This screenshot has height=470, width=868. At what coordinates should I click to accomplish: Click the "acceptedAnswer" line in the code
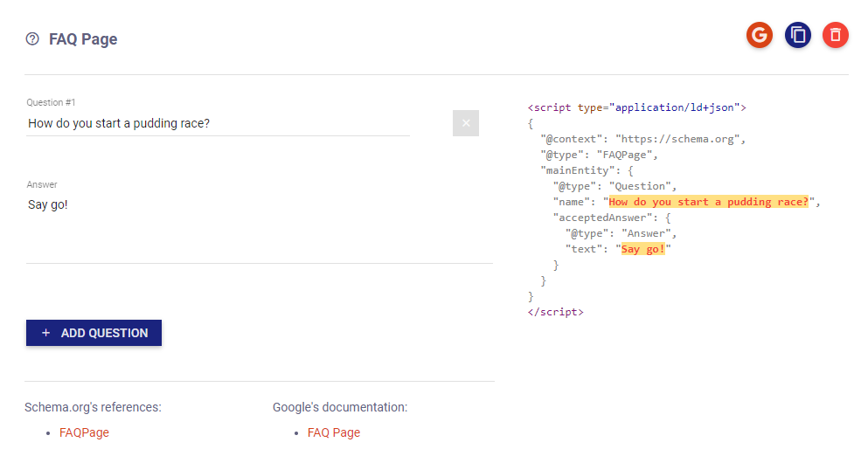[x=612, y=218]
